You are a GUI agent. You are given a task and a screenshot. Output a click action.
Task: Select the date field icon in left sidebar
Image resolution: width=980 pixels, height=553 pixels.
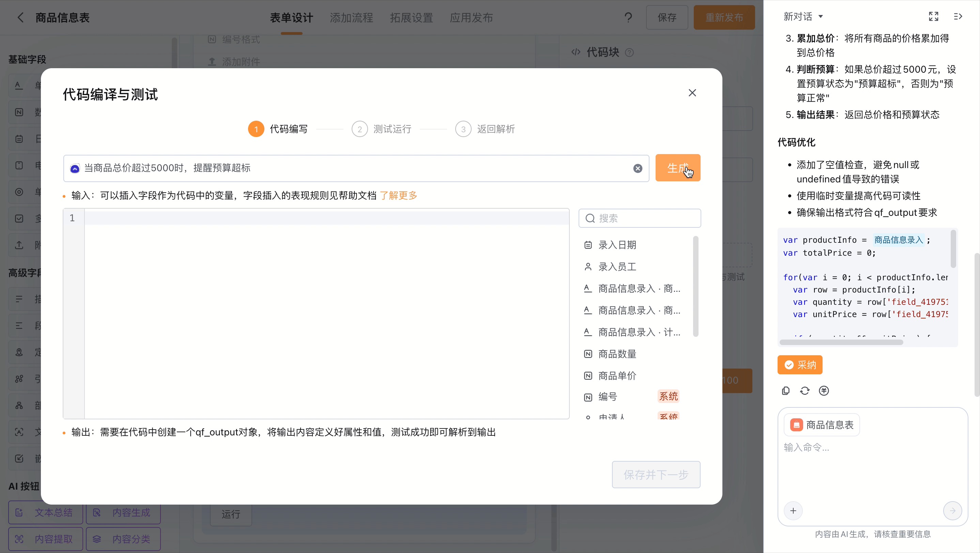pos(19,139)
